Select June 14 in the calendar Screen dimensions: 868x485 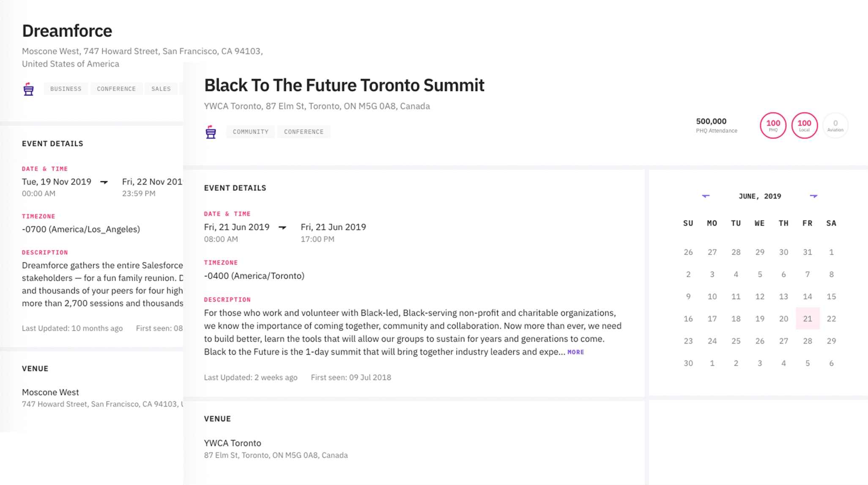point(807,296)
